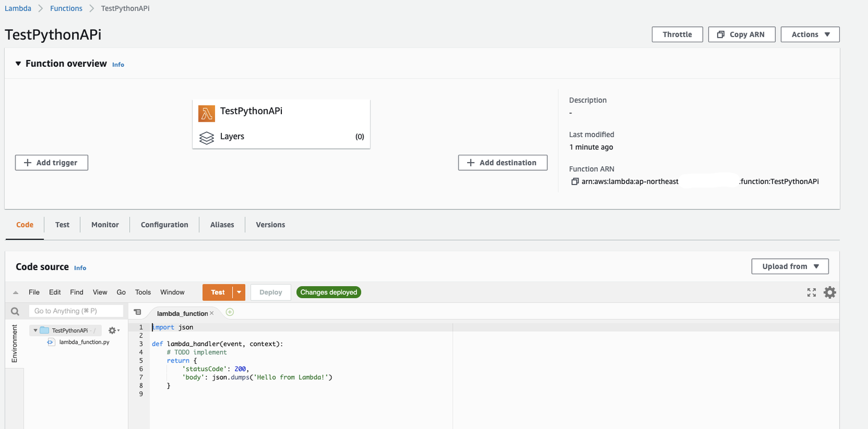The image size is (868, 429).
Task: Open the Go menu in editor
Action: point(121,292)
